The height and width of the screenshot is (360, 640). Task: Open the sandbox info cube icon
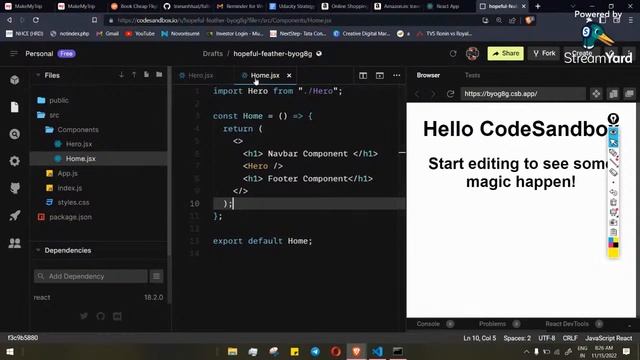point(15,80)
